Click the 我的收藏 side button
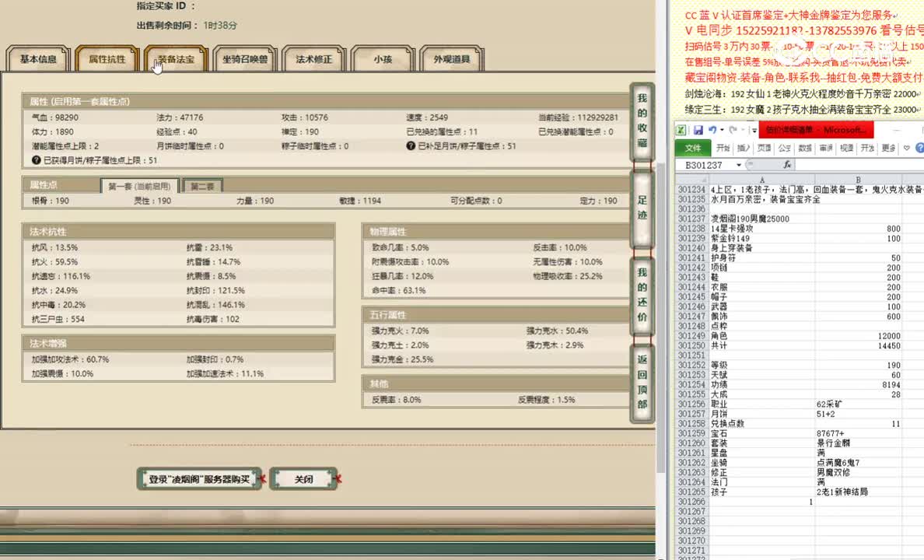Viewport: 924px width, 560px height. click(642, 121)
